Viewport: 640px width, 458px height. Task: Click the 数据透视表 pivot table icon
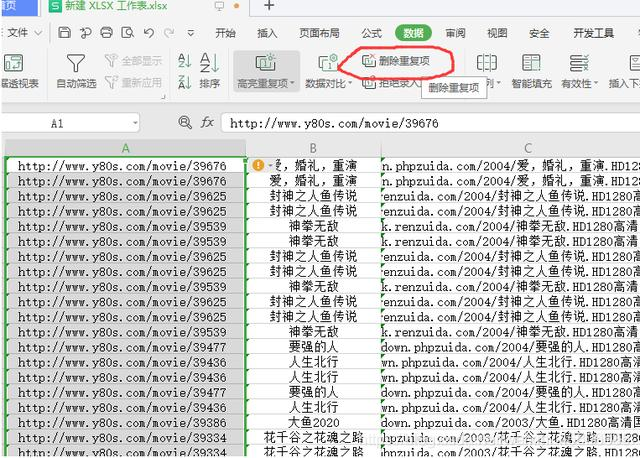(x=13, y=63)
